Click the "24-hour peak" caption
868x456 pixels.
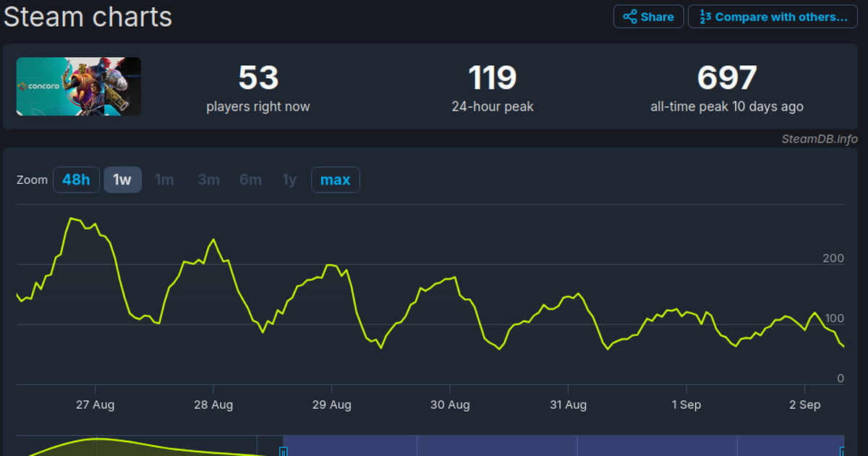click(493, 106)
